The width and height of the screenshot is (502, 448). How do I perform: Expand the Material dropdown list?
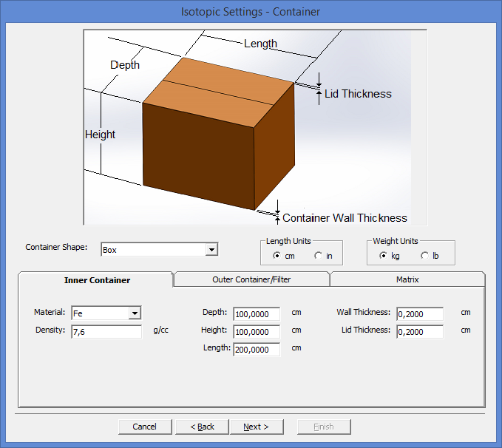[x=134, y=313]
